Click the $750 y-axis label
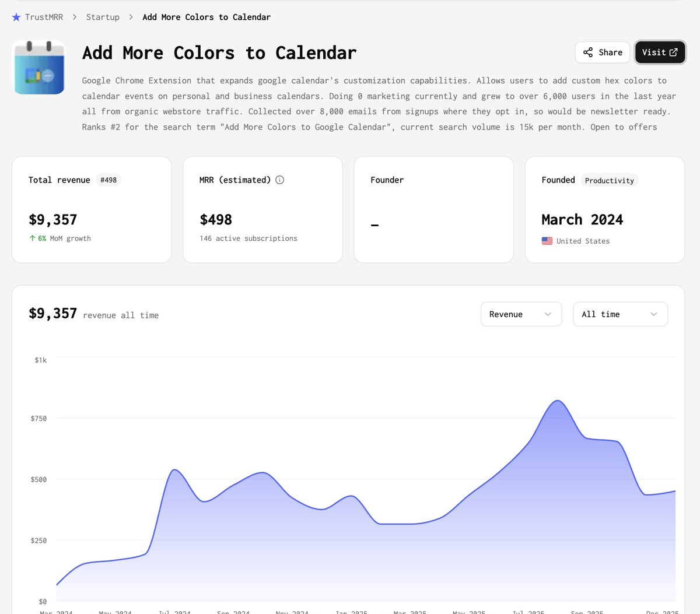Screen dimensions: 700x614 pos(38,418)
